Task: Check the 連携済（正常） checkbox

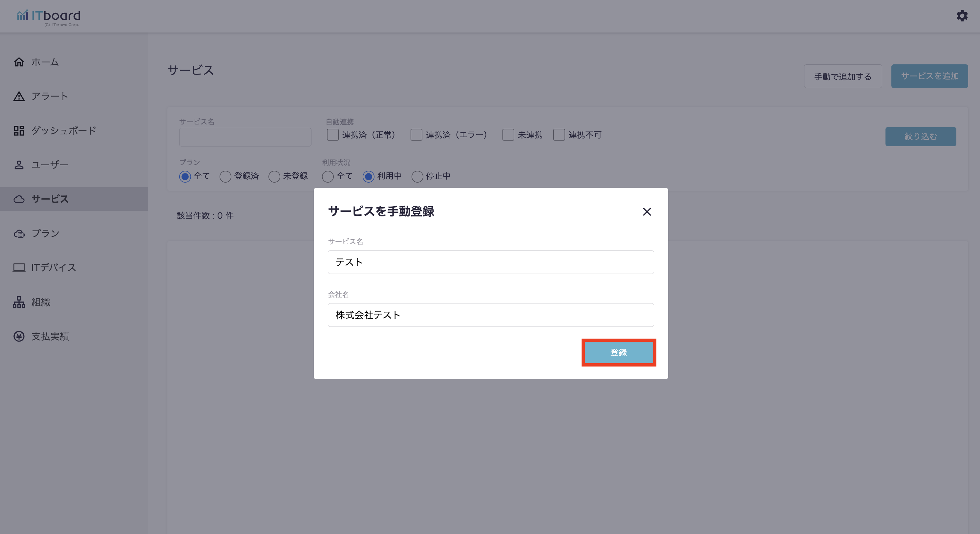Action: (332, 135)
